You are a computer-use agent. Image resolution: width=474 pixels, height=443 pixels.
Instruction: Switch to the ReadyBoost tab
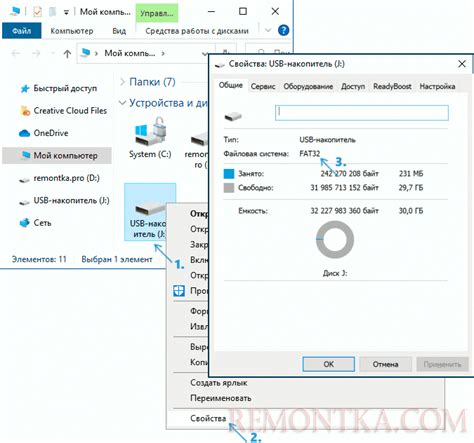[x=392, y=86]
